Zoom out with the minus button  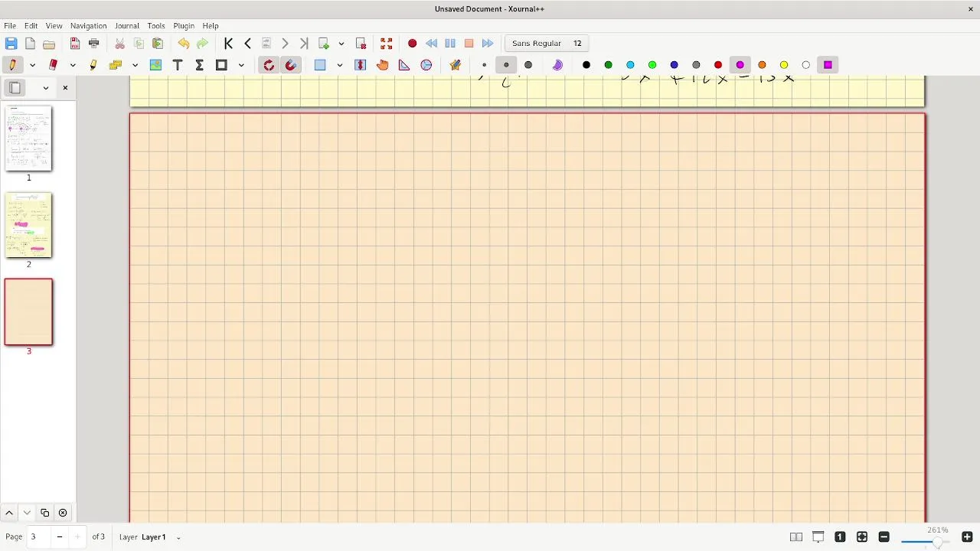(x=884, y=537)
